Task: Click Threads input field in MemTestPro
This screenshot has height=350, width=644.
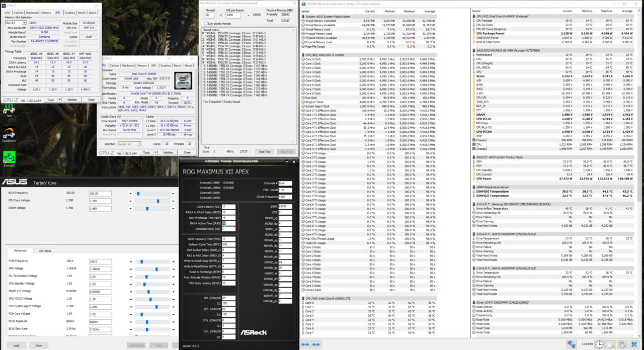Action: coord(209,15)
